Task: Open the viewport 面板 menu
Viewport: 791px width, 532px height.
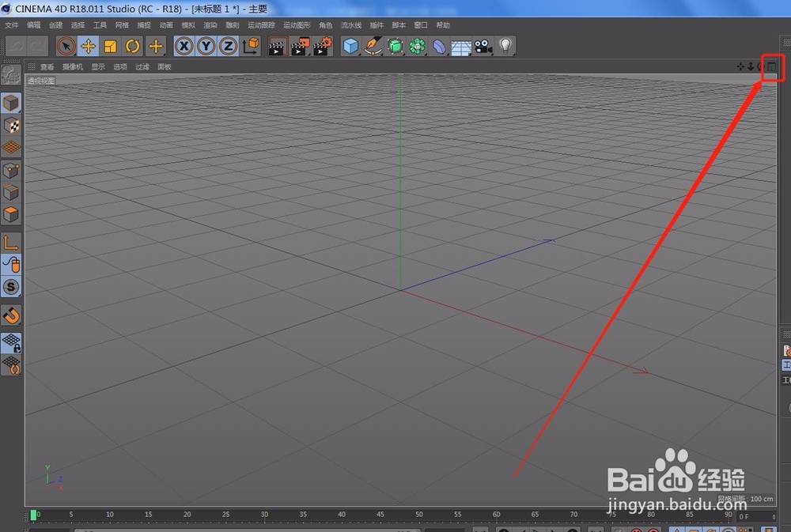Action: click(x=165, y=66)
